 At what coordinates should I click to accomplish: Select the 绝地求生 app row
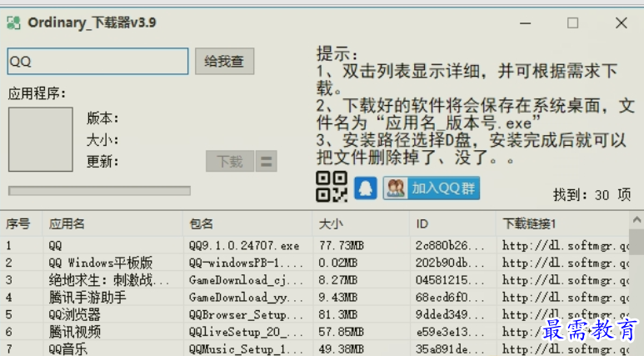coord(315,280)
